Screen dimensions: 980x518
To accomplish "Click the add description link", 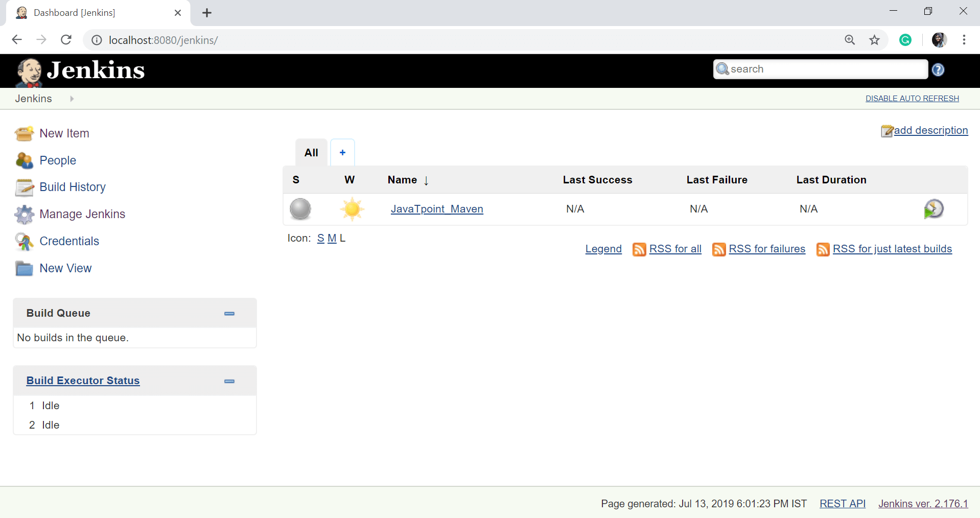I will click(x=931, y=130).
